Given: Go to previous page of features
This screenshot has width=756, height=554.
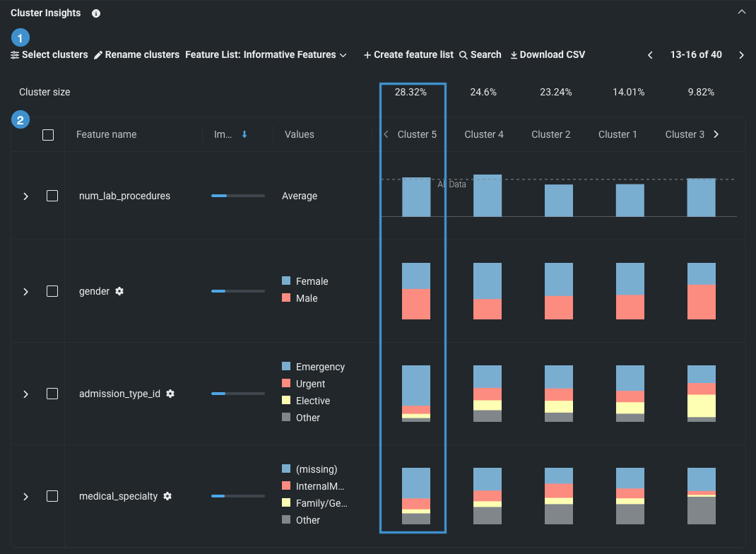Looking at the screenshot, I should coord(650,55).
